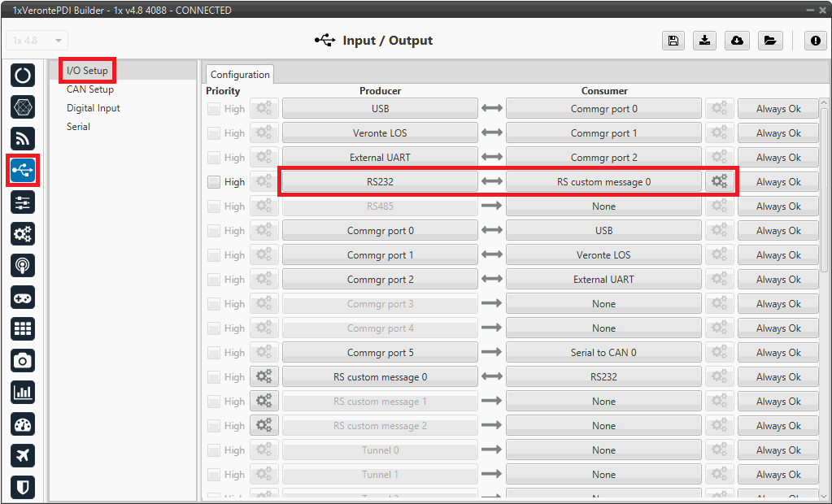
Task: Enable High priority for USB producer row
Action: point(214,109)
